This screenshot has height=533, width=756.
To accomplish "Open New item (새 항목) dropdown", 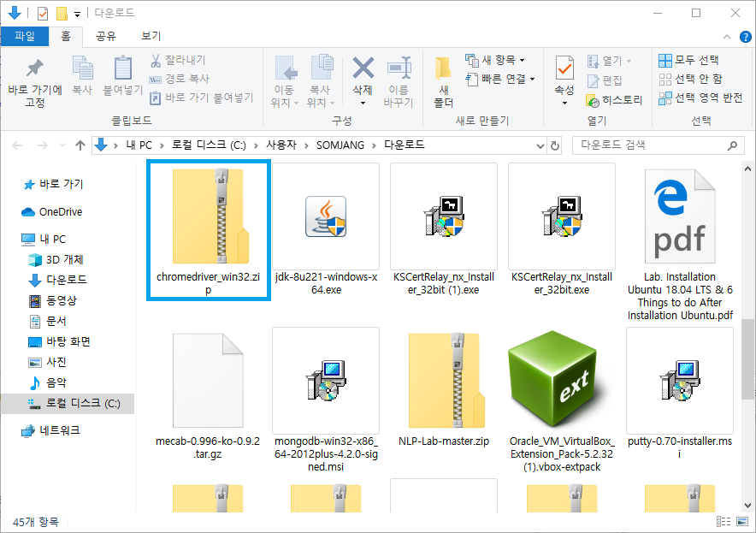I will click(x=495, y=60).
